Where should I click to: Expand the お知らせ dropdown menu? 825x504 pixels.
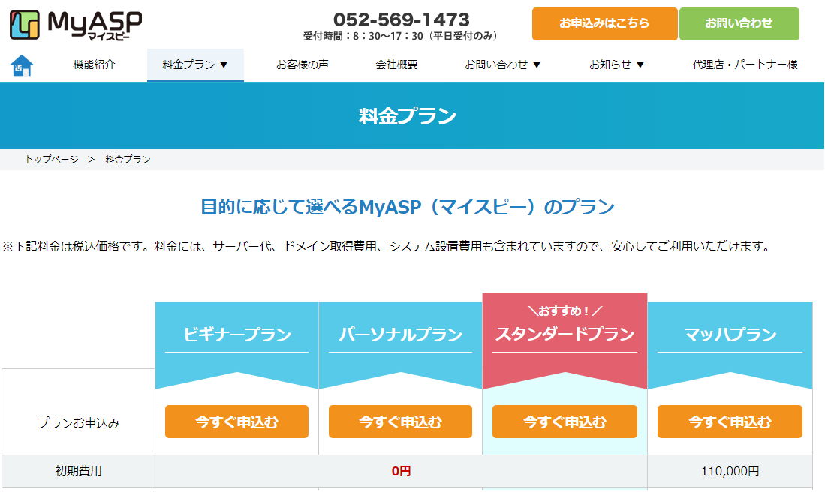pos(616,64)
